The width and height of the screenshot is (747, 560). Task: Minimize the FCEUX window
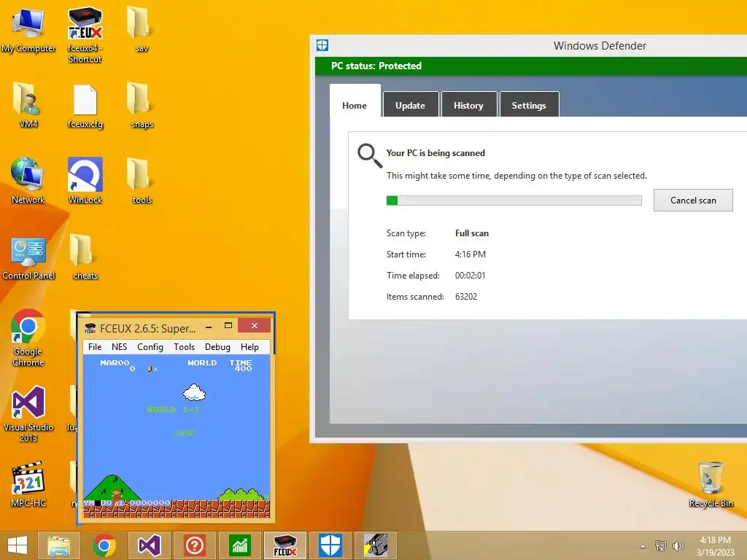pos(209,327)
